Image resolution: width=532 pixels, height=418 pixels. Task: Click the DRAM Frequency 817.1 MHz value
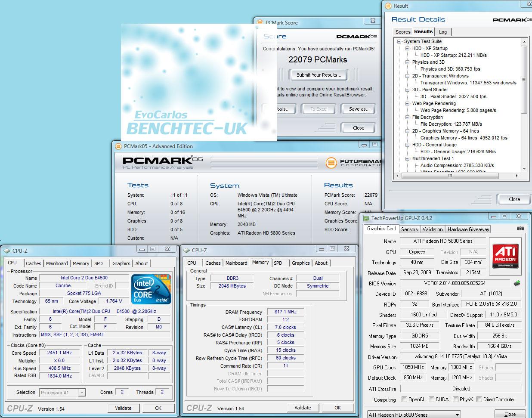click(285, 312)
